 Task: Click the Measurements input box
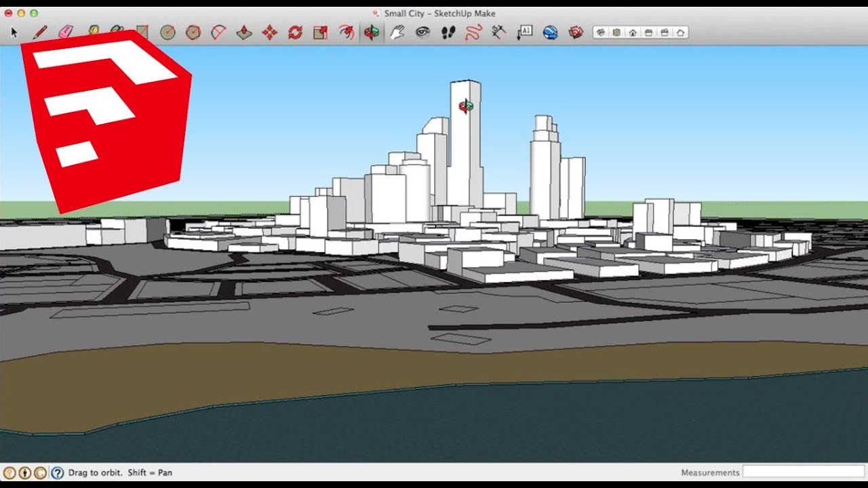804,472
